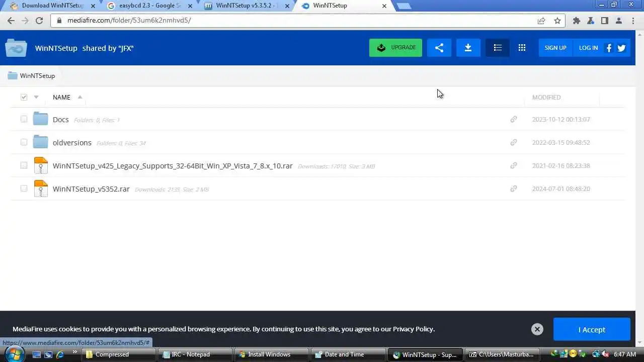Log in with the Twitter icon
The height and width of the screenshot is (362, 644).
click(x=621, y=48)
